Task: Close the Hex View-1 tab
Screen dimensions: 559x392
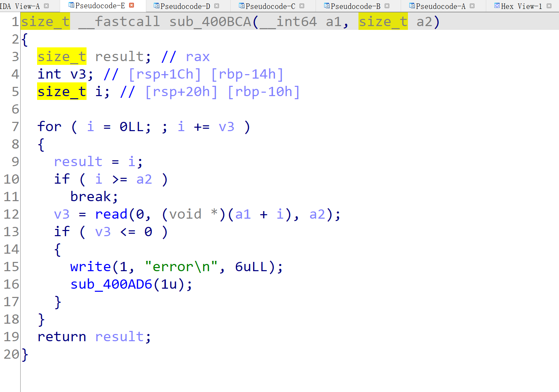Action: click(x=549, y=6)
